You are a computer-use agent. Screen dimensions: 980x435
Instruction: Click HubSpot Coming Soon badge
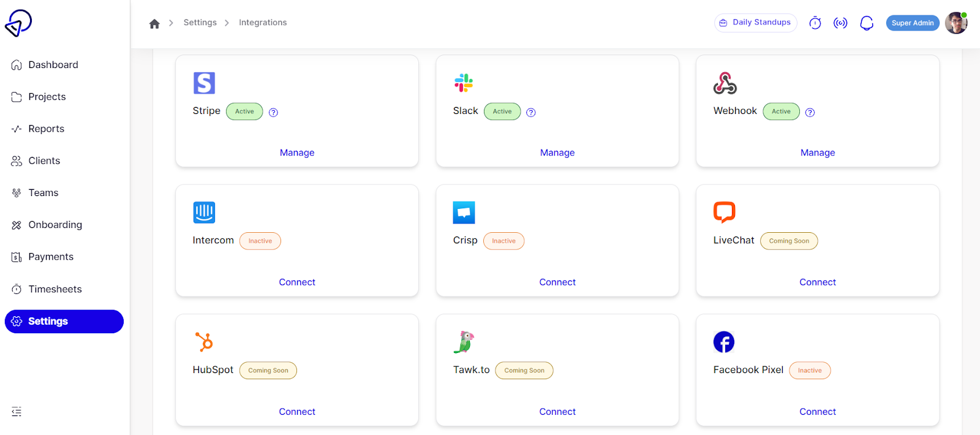click(268, 371)
